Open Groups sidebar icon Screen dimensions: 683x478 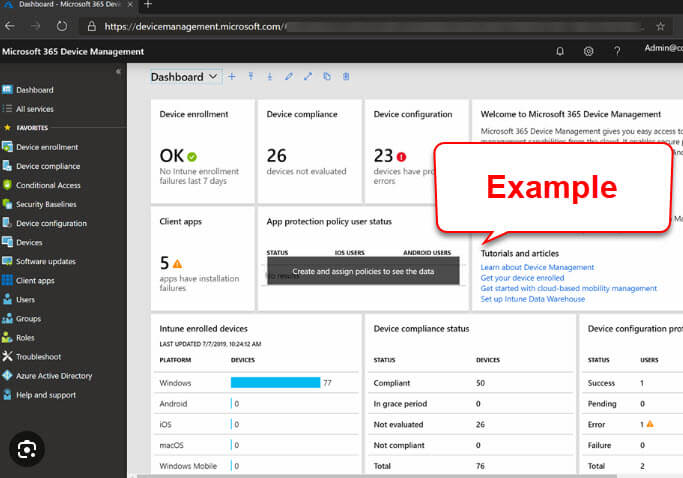tap(7, 319)
